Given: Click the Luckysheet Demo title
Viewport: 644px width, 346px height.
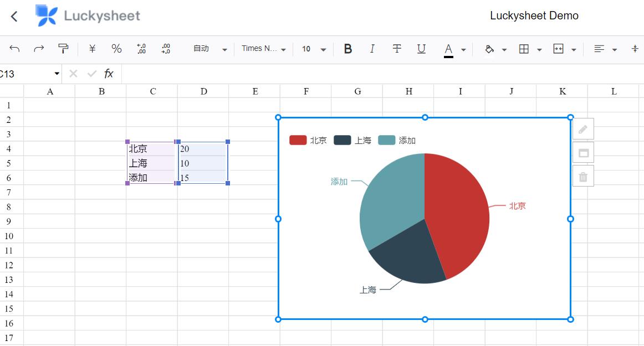Looking at the screenshot, I should click(x=534, y=16).
